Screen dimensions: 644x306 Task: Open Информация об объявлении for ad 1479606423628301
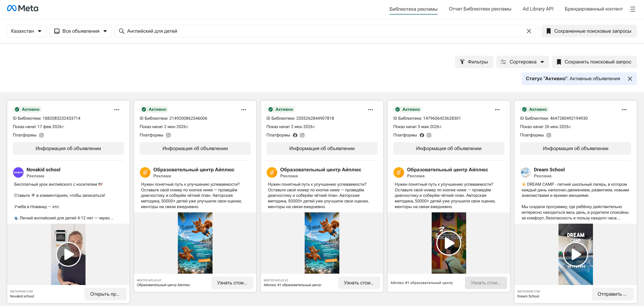coord(448,148)
